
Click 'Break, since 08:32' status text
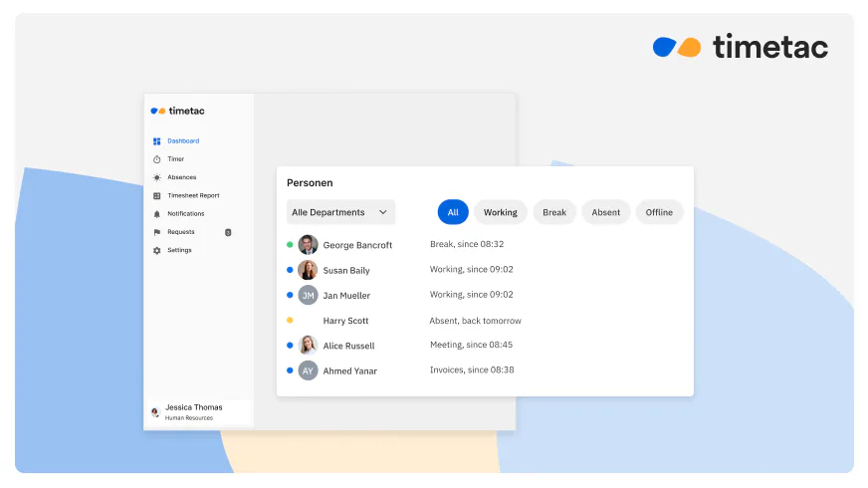point(467,244)
